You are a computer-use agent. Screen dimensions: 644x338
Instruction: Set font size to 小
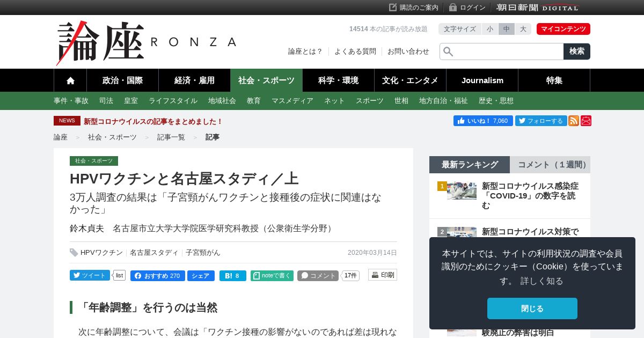click(x=490, y=29)
